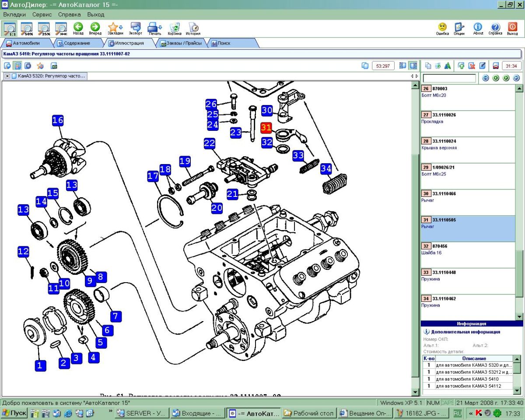Click the RU language indicator

[x=457, y=413]
